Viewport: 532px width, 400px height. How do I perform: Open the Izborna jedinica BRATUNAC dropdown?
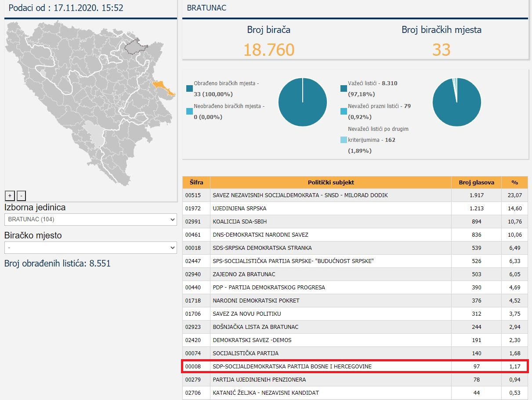click(90, 219)
